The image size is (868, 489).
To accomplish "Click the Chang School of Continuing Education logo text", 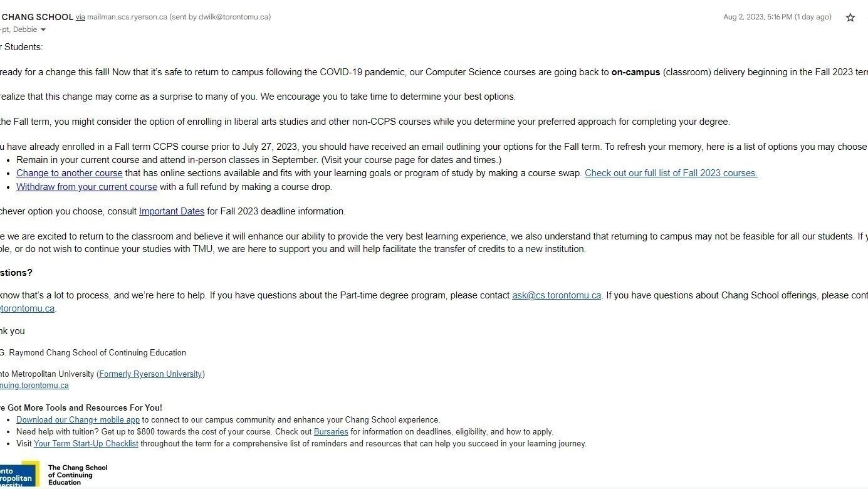I will click(78, 475).
